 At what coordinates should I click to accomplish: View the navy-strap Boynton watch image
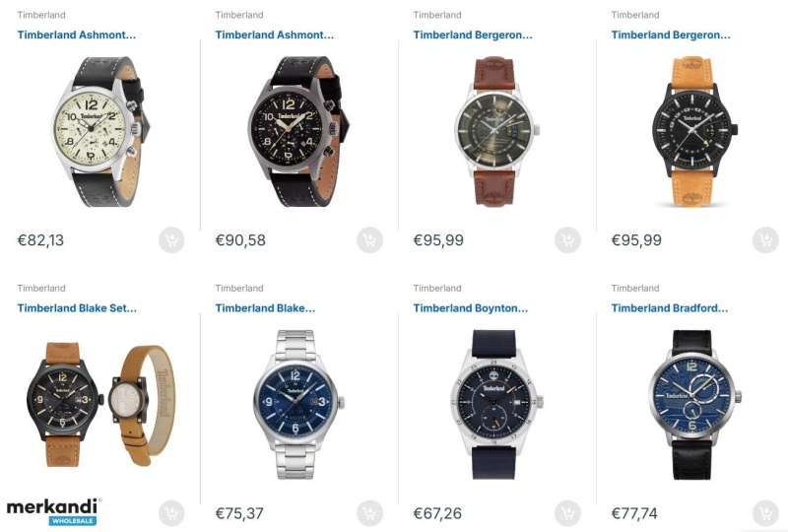point(495,404)
